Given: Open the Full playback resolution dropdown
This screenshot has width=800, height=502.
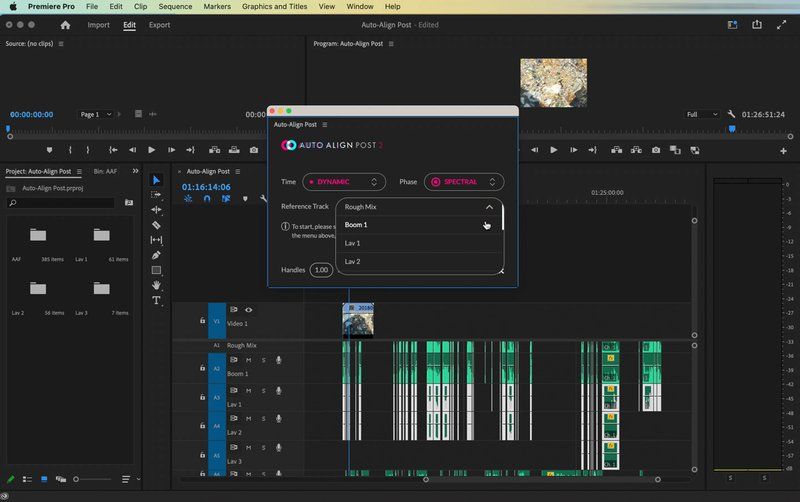Looking at the screenshot, I should pos(702,114).
